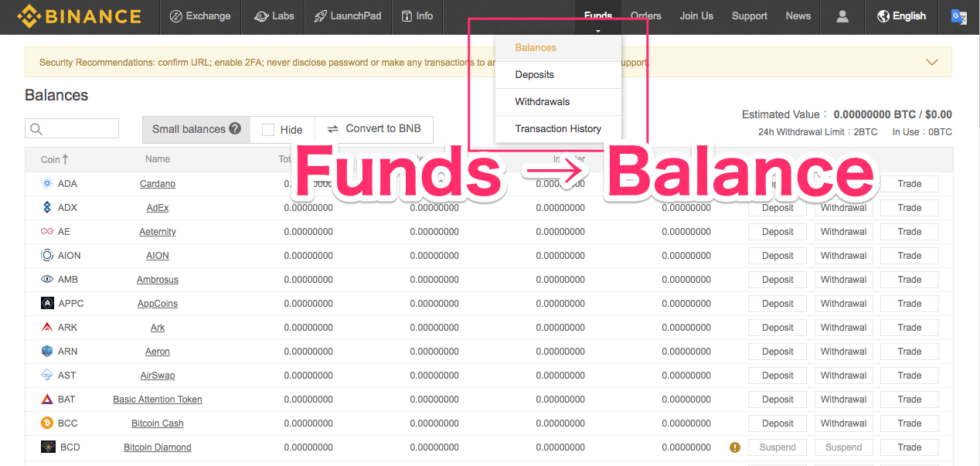Open the Info menu item
The width and height of the screenshot is (980, 466).
pyautogui.click(x=417, y=16)
